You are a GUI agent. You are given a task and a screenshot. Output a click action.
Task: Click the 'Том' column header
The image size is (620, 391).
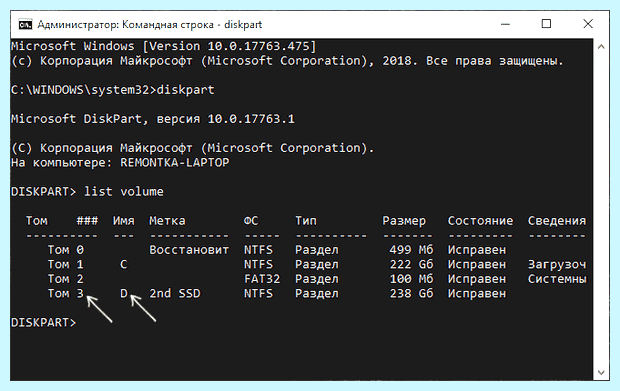(x=37, y=221)
